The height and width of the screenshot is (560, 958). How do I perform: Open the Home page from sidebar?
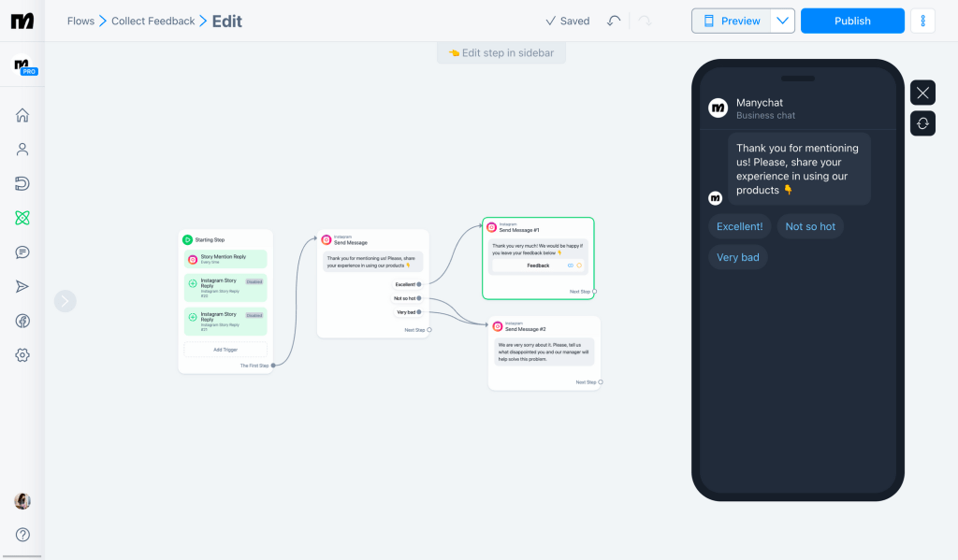(x=22, y=116)
